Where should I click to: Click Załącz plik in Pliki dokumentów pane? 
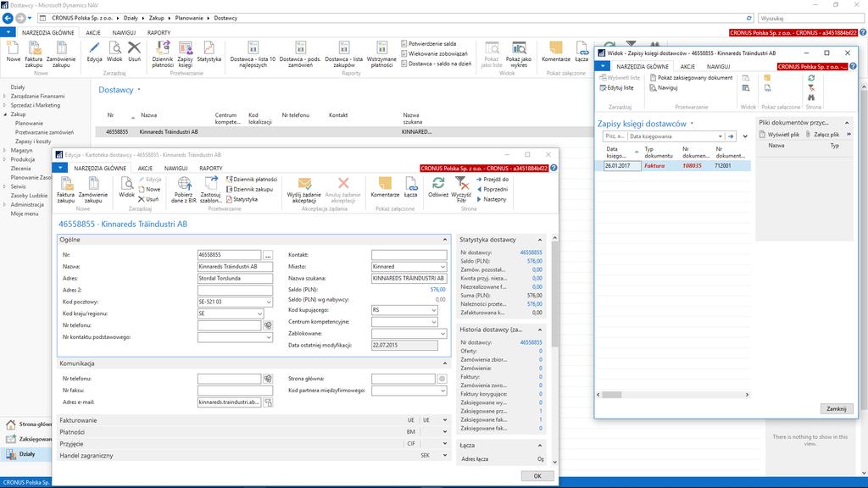822,135
